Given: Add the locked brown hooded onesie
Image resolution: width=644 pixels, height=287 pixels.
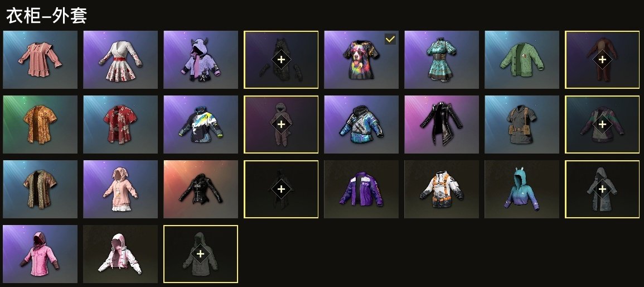Looking at the screenshot, I should 282,125.
